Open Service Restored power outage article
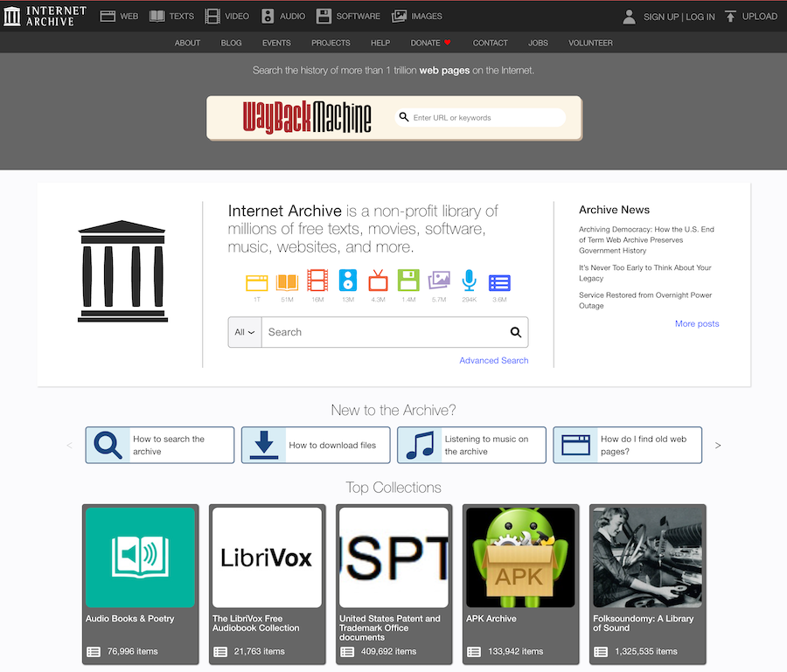The width and height of the screenshot is (787, 672). [x=645, y=300]
